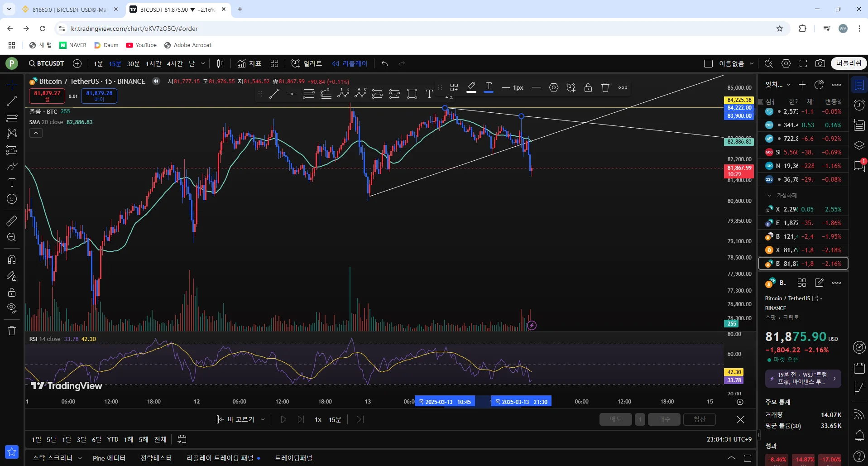The height and width of the screenshot is (466, 868).
Task: Switch to the Pine 에디터 tab
Action: pos(109,458)
